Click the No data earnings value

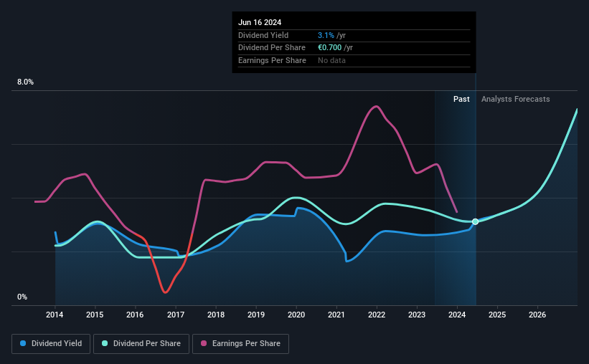(x=331, y=60)
